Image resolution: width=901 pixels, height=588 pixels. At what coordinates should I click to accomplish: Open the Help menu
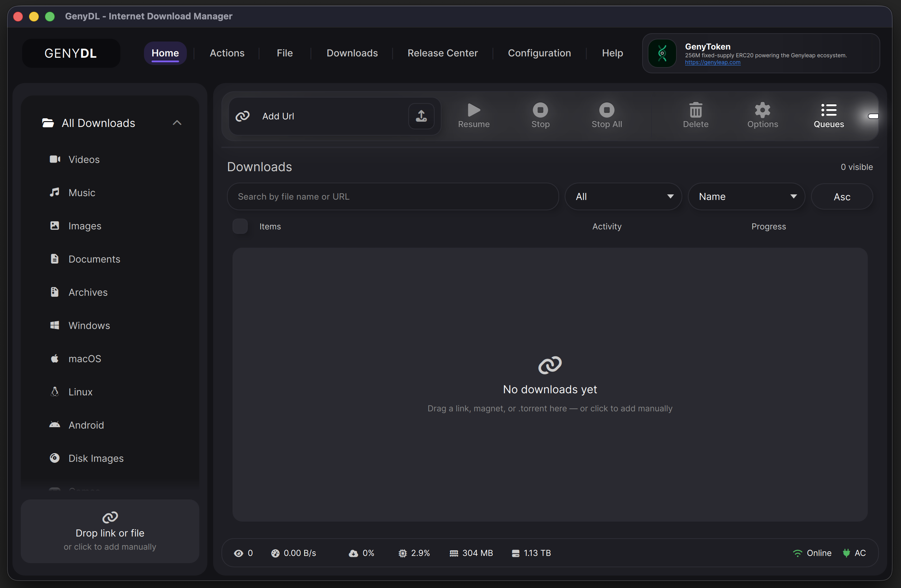coord(612,53)
